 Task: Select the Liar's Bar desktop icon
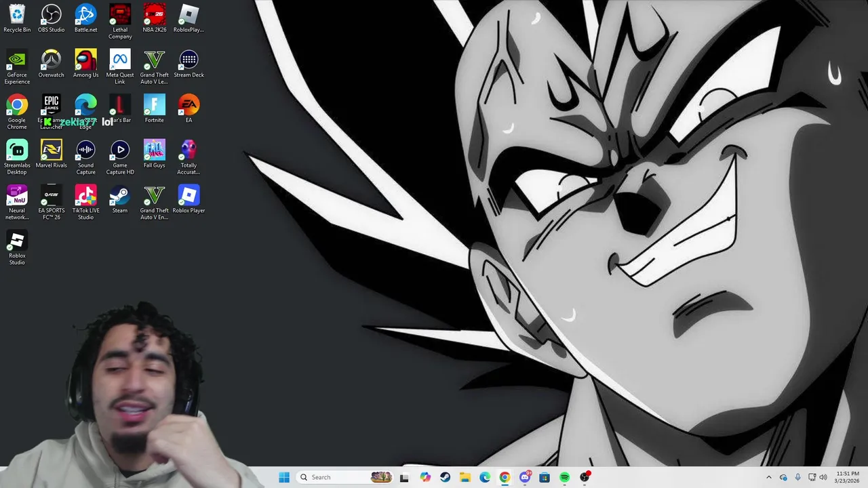pyautogui.click(x=120, y=108)
